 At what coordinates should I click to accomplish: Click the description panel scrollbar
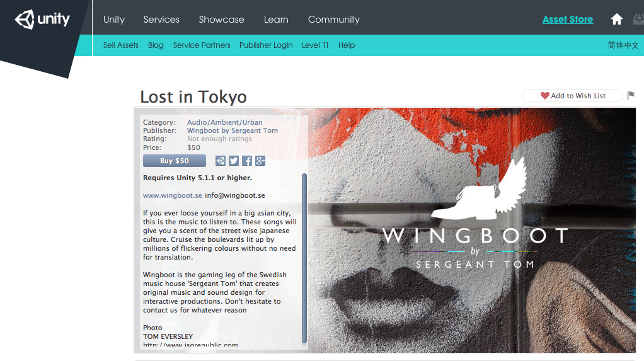coord(304,258)
